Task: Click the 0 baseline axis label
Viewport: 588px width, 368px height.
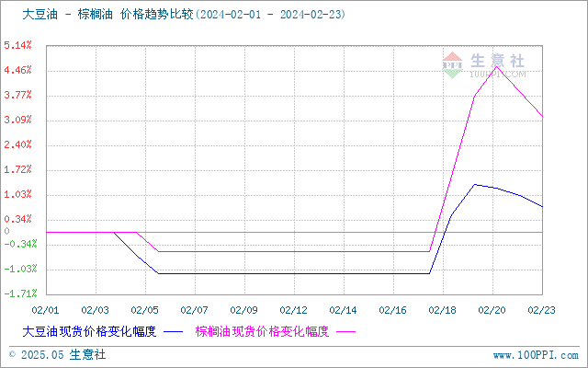Action: click(x=6, y=231)
